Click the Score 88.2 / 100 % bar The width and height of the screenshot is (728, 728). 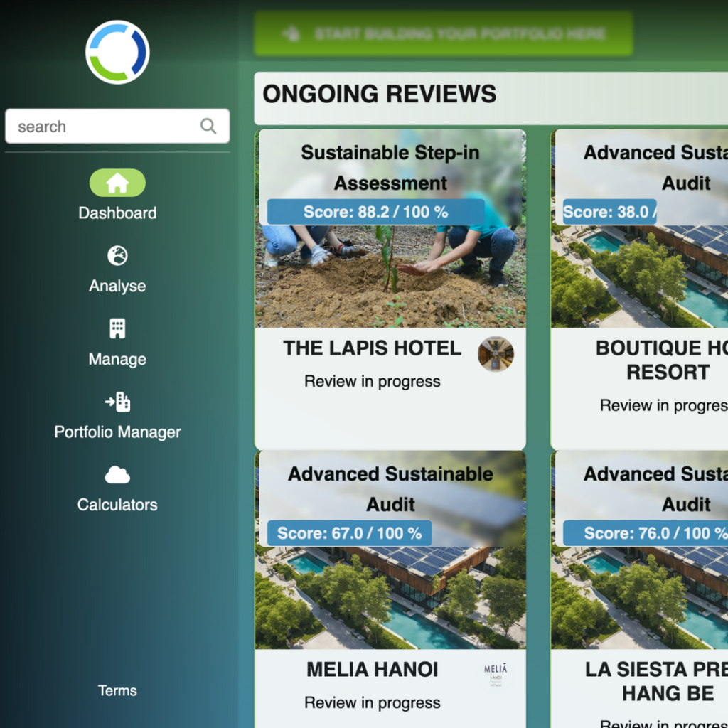click(x=375, y=212)
